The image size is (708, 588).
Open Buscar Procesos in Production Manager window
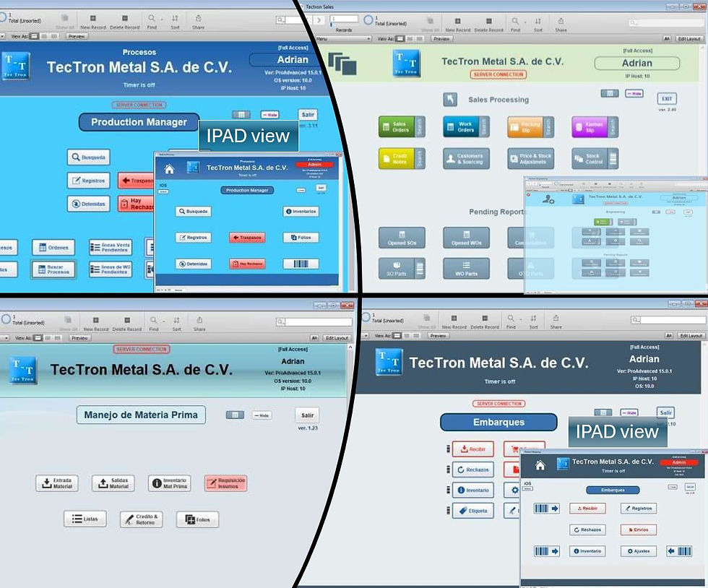point(53,269)
